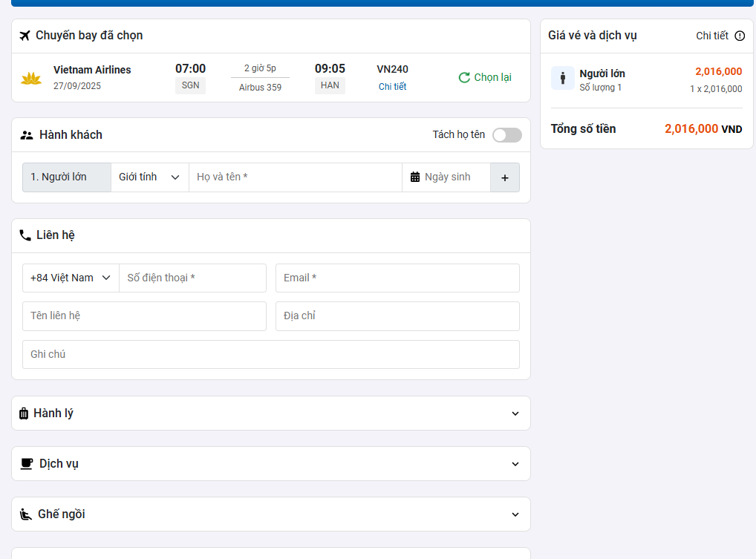The image size is (756, 559).
Task: Click the Số điện thoại phone field
Action: pyautogui.click(x=192, y=278)
